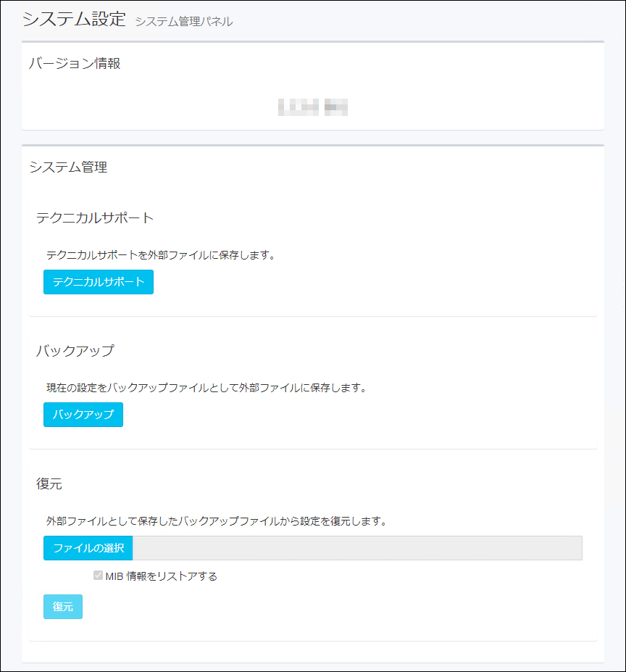Click the 復元 section heading text
Screen dimensions: 626x672
[x=49, y=484]
